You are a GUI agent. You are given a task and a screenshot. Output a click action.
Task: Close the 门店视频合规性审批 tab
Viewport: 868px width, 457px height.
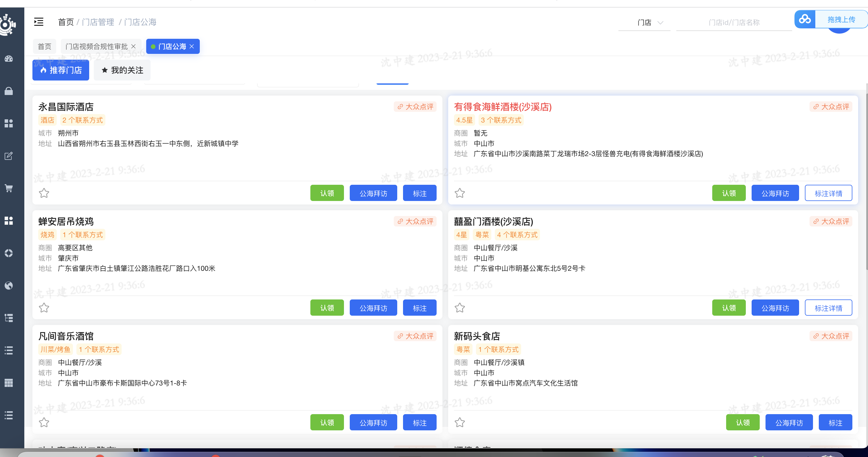133,47
